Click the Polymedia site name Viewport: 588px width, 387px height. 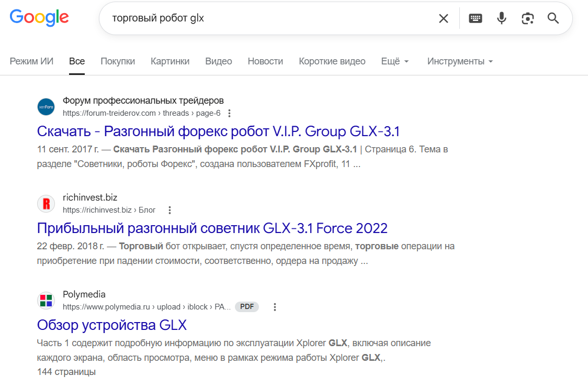click(84, 294)
